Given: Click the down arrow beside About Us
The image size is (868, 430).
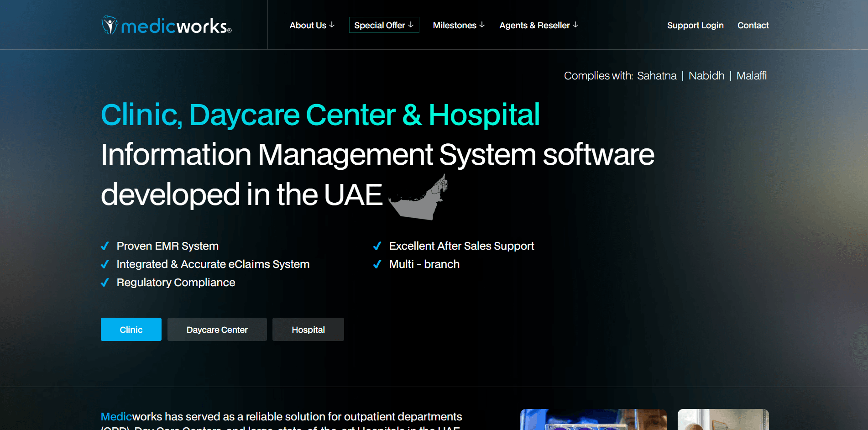Looking at the screenshot, I should click(x=332, y=25).
